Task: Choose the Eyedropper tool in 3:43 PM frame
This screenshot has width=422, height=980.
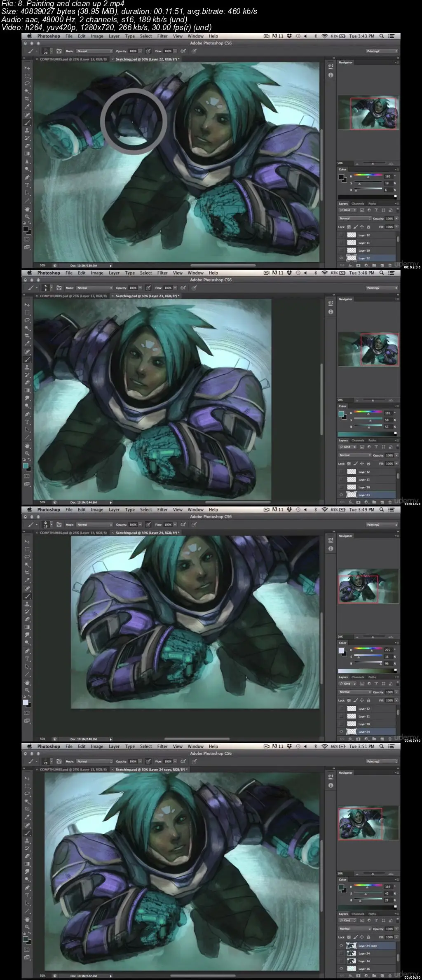Action: pos(27,107)
